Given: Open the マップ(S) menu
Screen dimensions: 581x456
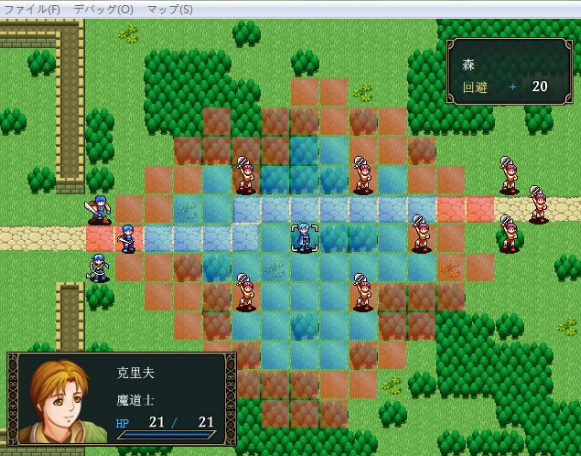Looking at the screenshot, I should pos(170,9).
